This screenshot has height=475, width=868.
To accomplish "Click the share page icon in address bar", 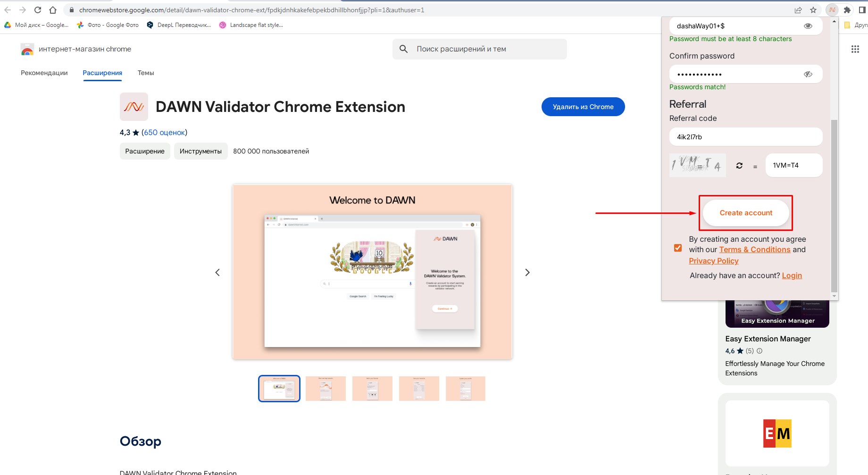I will click(798, 10).
